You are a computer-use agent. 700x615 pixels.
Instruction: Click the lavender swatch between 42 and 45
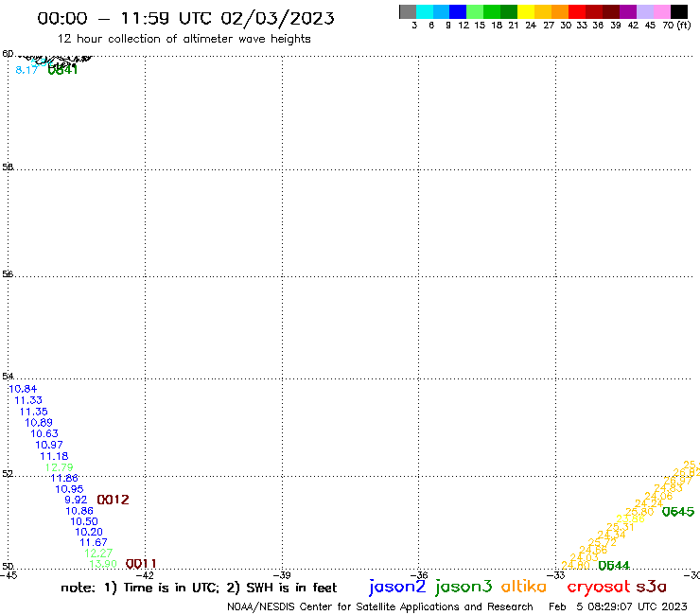[x=644, y=12]
